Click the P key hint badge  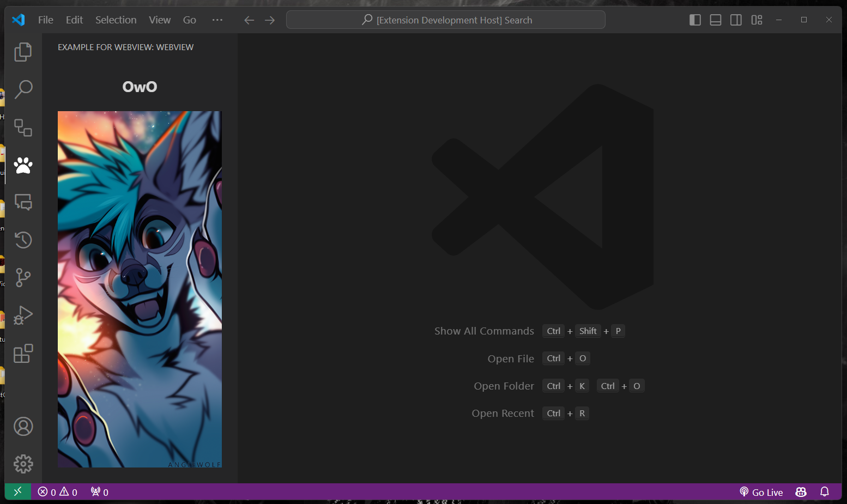point(618,331)
